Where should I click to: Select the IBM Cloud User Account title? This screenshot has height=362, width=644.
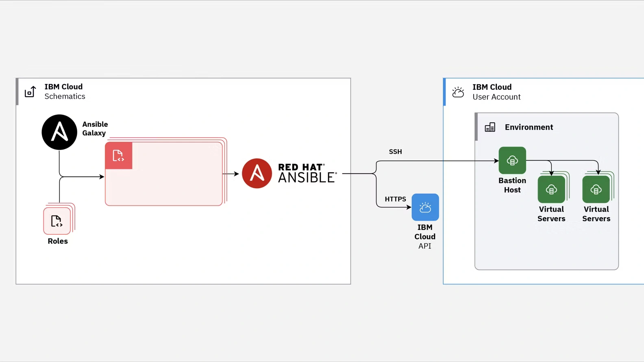[496, 92]
